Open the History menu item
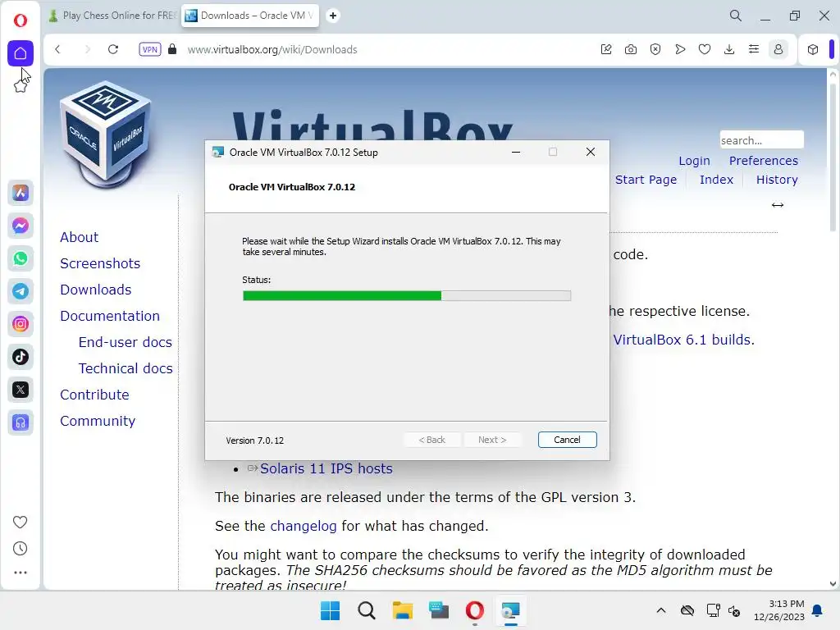This screenshot has width=840, height=630. pos(777,180)
